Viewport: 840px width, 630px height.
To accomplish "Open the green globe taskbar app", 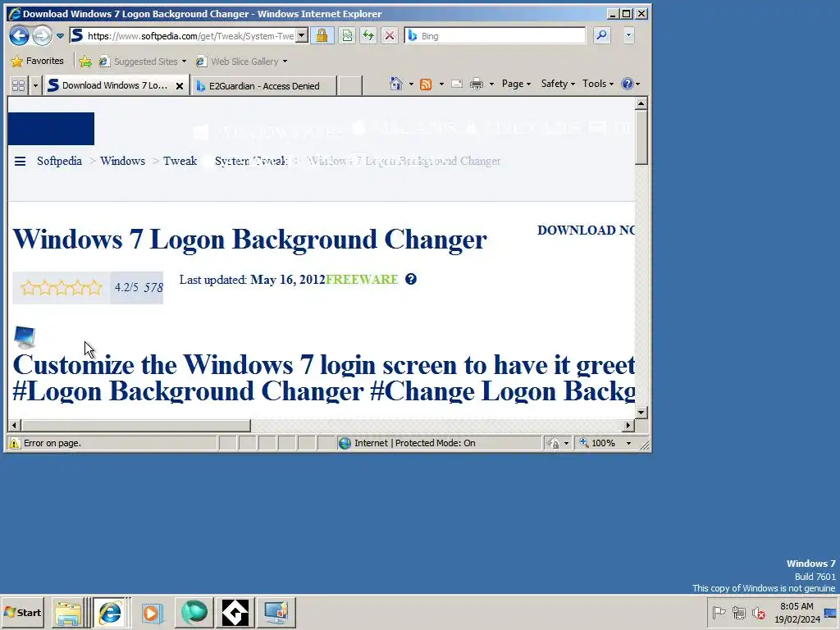I will [194, 612].
